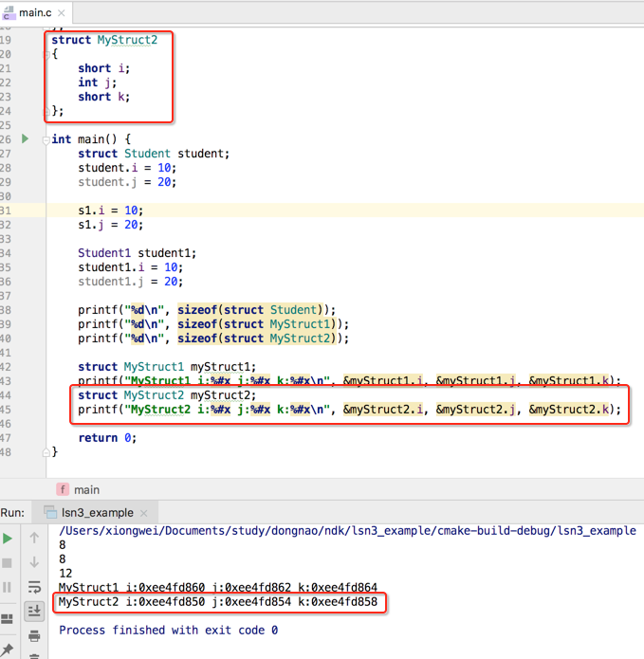Viewport: 644px width, 659px height.
Task: Rerun lsn3_example with the green play button
Action: [x=8, y=539]
